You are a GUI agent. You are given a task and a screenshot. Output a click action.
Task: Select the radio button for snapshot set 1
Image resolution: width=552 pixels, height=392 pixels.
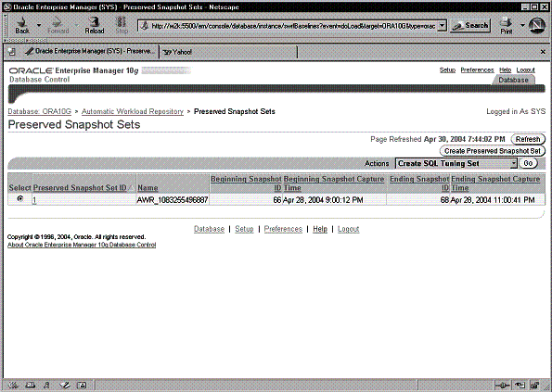[20, 199]
